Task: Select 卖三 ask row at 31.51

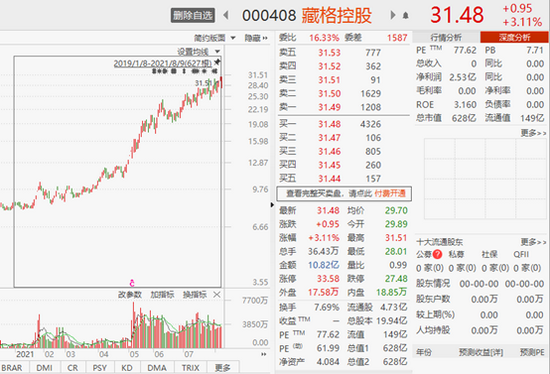Action: pyautogui.click(x=344, y=80)
